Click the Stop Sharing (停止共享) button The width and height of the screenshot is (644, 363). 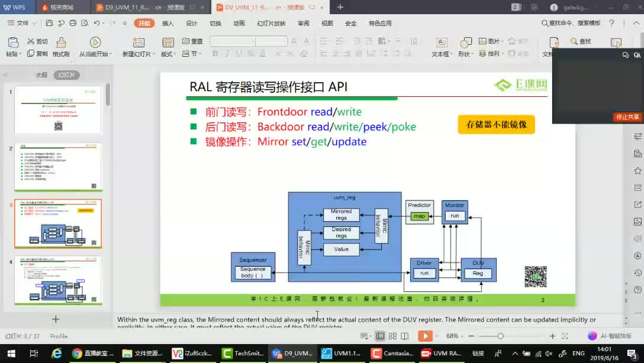point(627,117)
